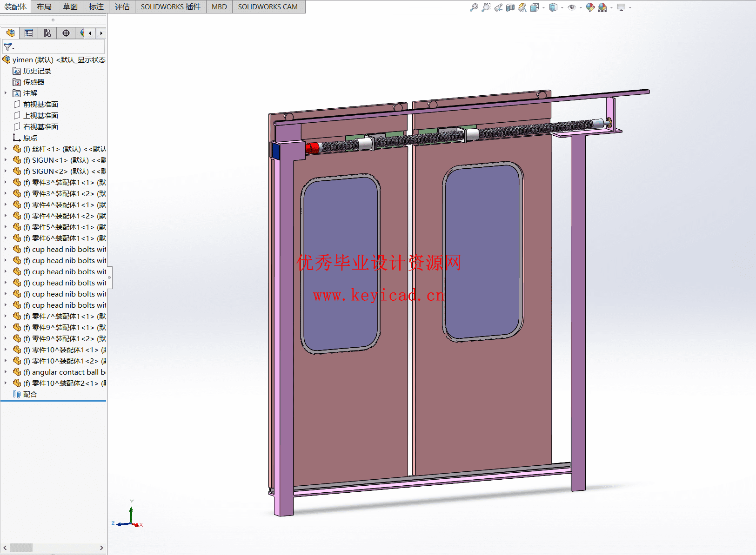Image resolution: width=756 pixels, height=555 pixels.
Task: Open the PropertyManager panel tab
Action: coord(29,33)
